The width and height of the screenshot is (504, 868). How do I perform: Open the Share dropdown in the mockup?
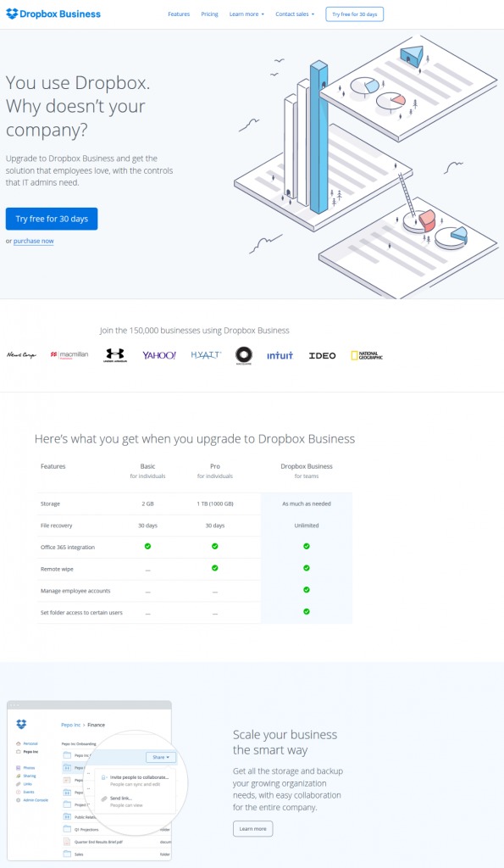[x=161, y=757]
